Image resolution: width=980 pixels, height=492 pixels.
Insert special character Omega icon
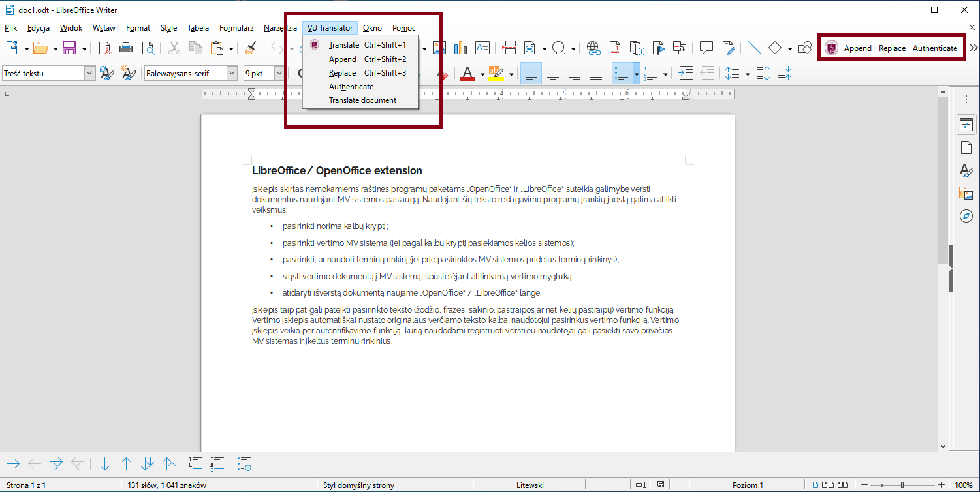[x=558, y=48]
